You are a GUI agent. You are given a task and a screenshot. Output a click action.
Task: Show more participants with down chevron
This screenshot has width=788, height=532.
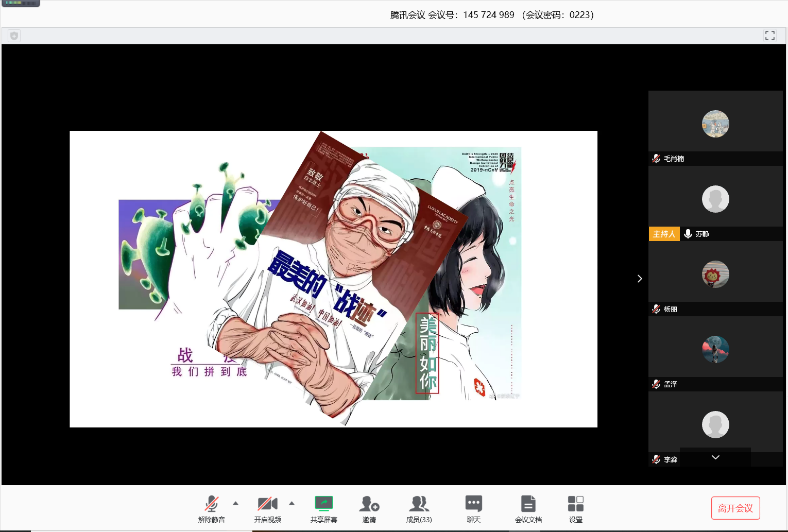coord(715,457)
